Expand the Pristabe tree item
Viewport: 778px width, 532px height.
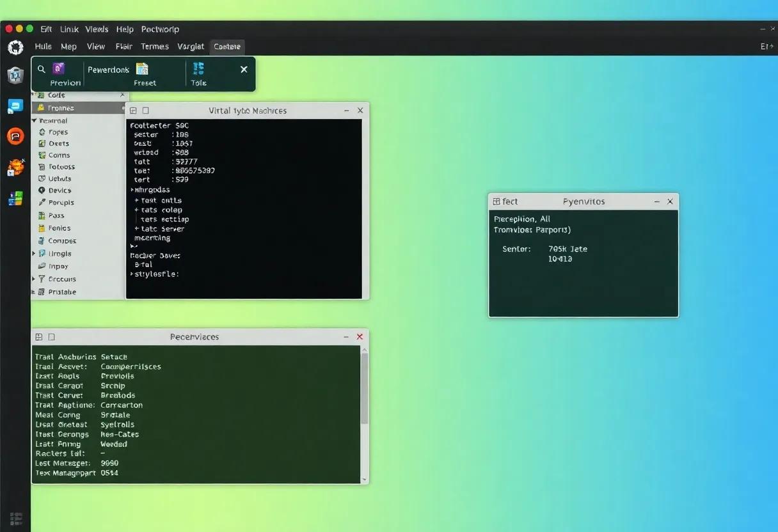click(x=34, y=292)
